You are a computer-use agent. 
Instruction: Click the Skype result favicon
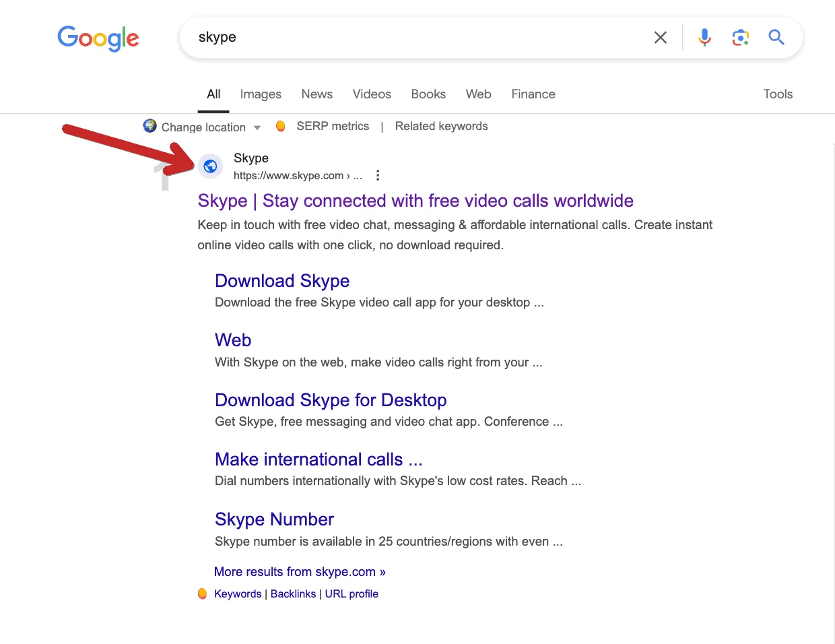(210, 166)
